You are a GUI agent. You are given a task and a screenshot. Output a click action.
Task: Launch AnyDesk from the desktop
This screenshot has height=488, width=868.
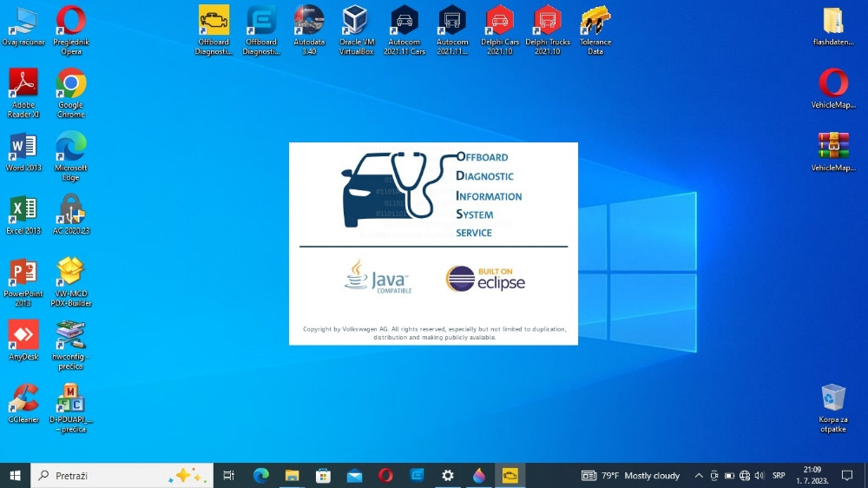click(x=23, y=340)
